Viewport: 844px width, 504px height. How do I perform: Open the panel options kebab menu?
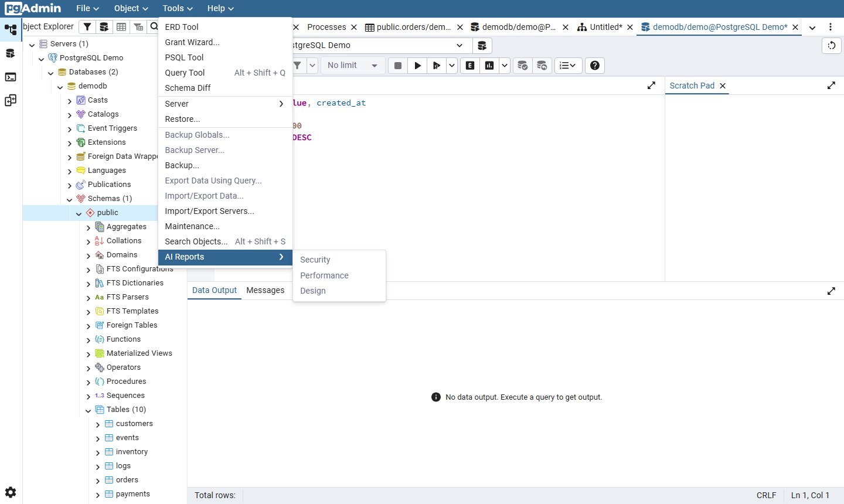[x=830, y=28]
